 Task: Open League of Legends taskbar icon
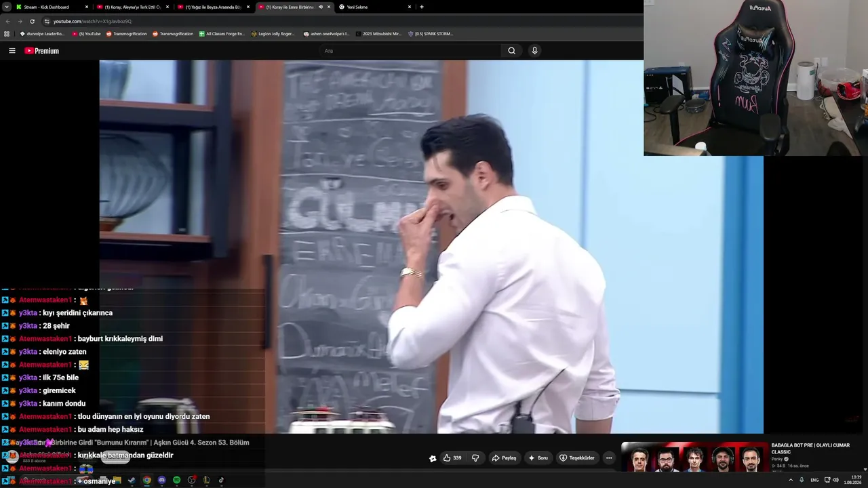pyautogui.click(x=206, y=481)
